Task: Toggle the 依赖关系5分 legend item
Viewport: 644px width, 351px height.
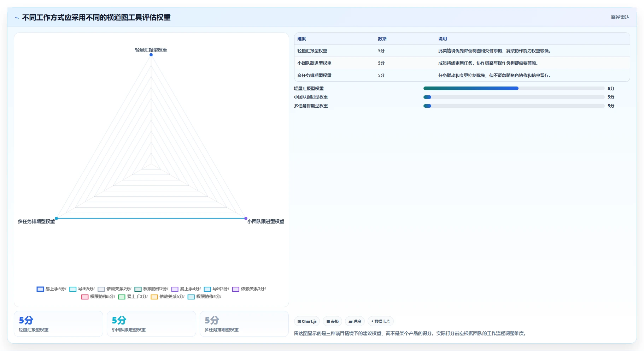Action: tap(168, 297)
